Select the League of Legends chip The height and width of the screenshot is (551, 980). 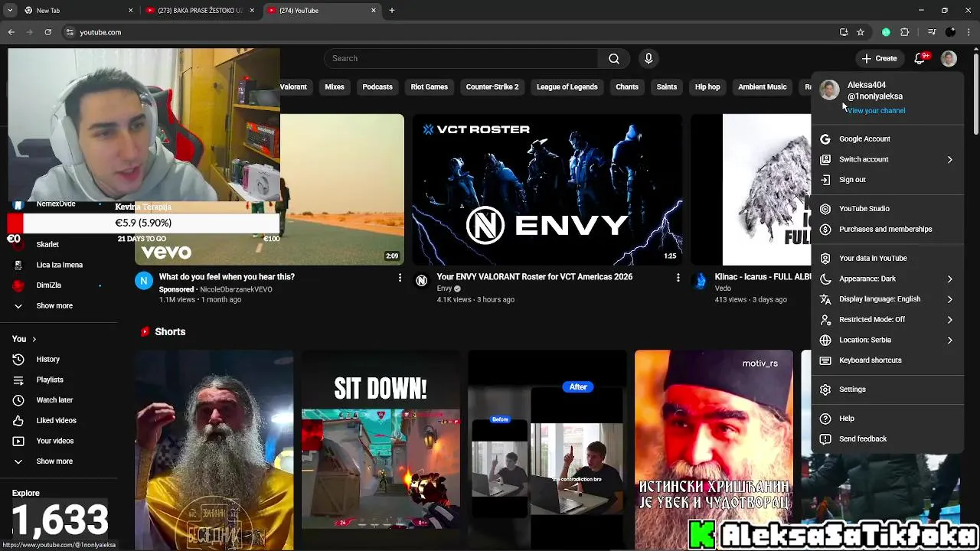tap(567, 87)
